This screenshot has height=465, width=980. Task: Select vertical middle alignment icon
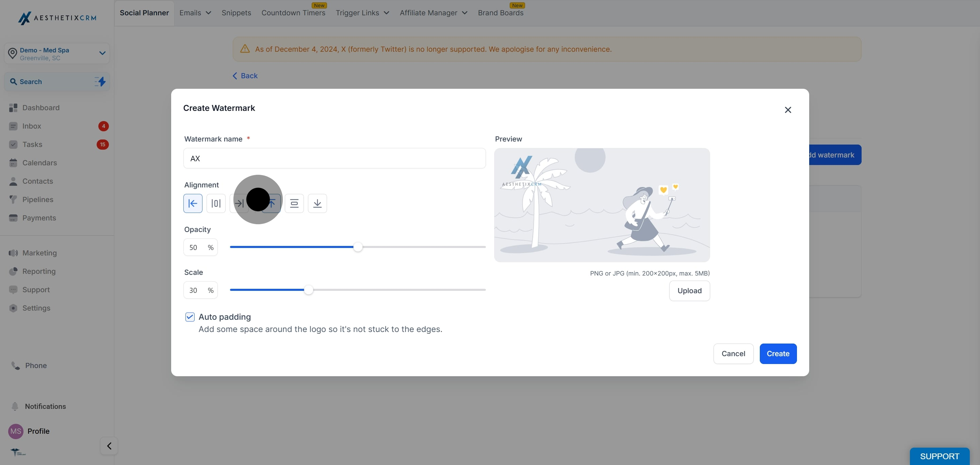(294, 203)
